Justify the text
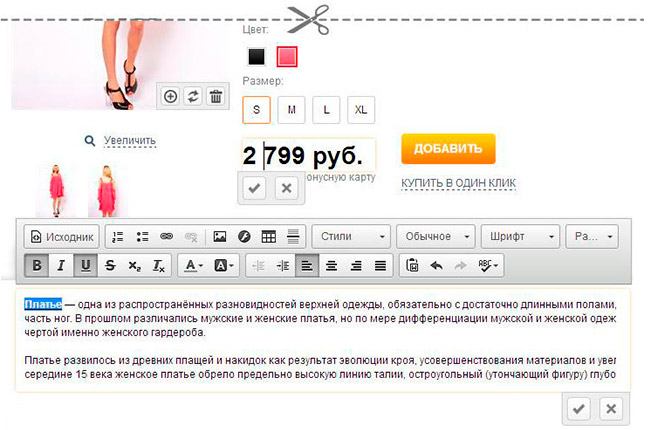The image size is (650, 430). pos(380,266)
